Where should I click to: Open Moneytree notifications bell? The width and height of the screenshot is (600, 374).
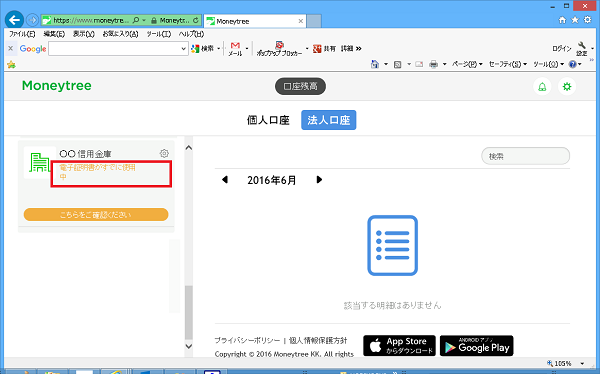pyautogui.click(x=542, y=87)
